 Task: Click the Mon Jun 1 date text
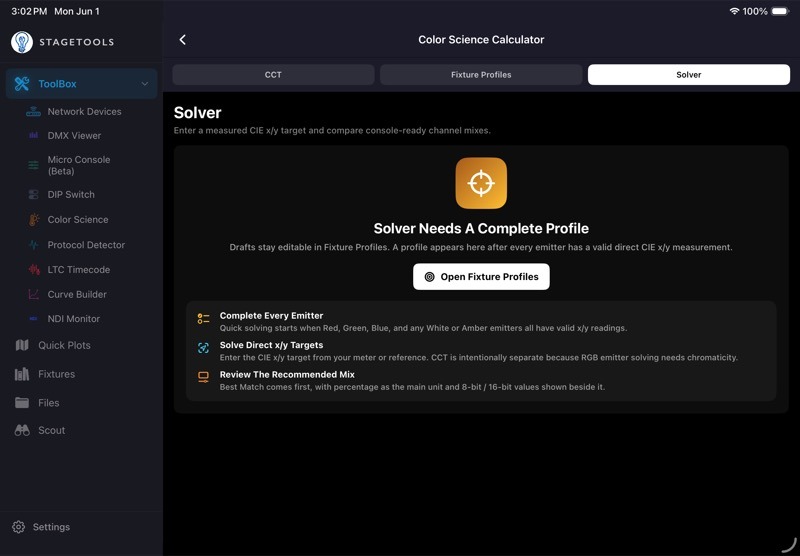[77, 11]
